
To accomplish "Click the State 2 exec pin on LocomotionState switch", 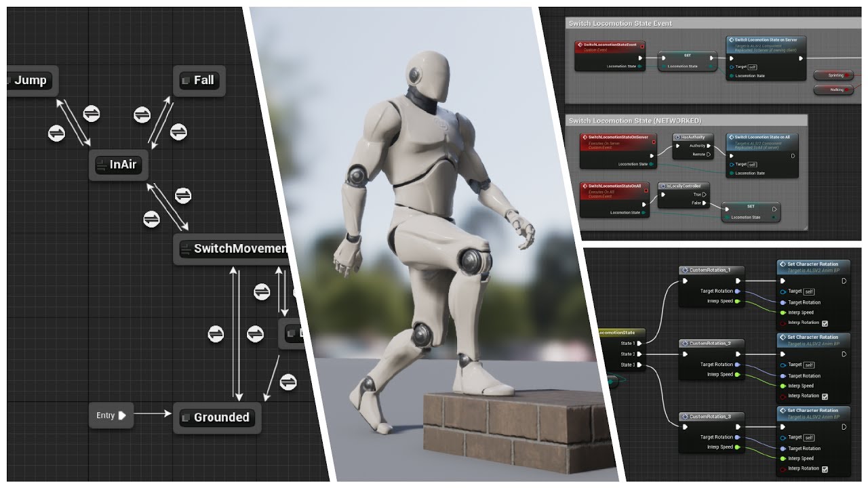I will tap(639, 354).
